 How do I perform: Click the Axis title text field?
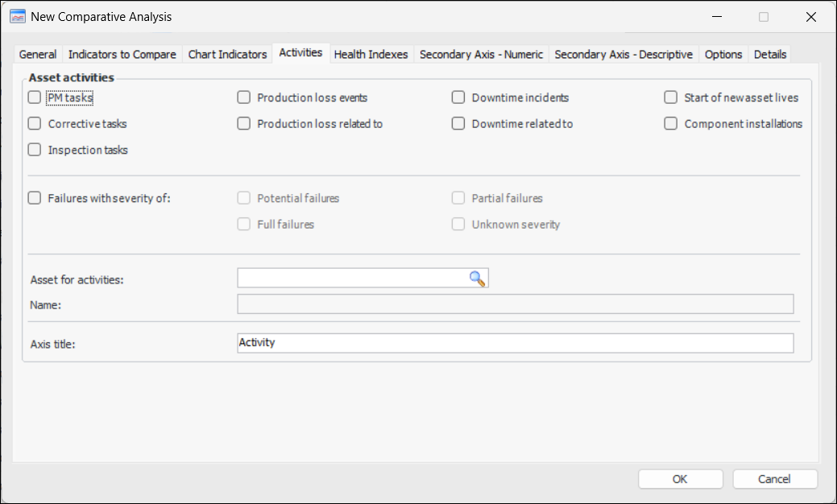(x=515, y=343)
